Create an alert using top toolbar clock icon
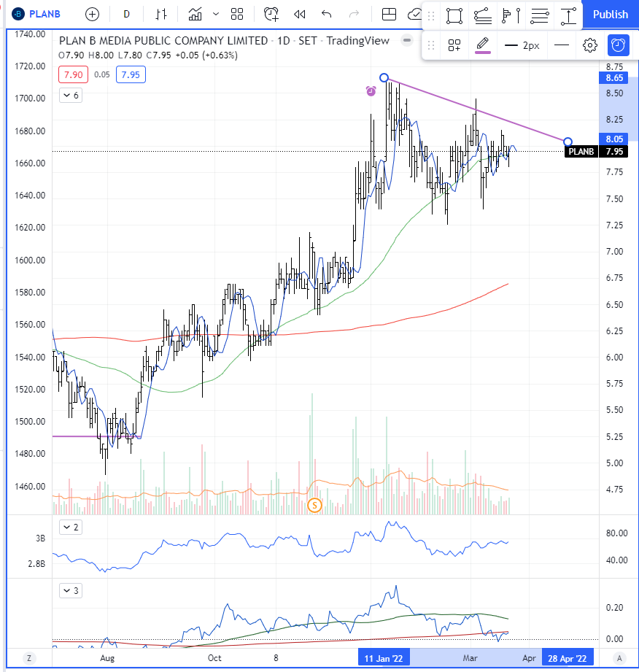This screenshot has height=672, width=639. [271, 15]
